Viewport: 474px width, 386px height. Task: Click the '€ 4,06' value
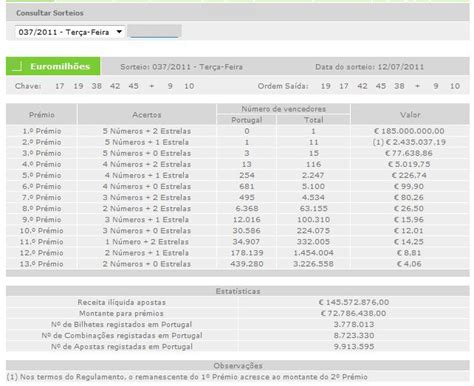click(x=409, y=263)
